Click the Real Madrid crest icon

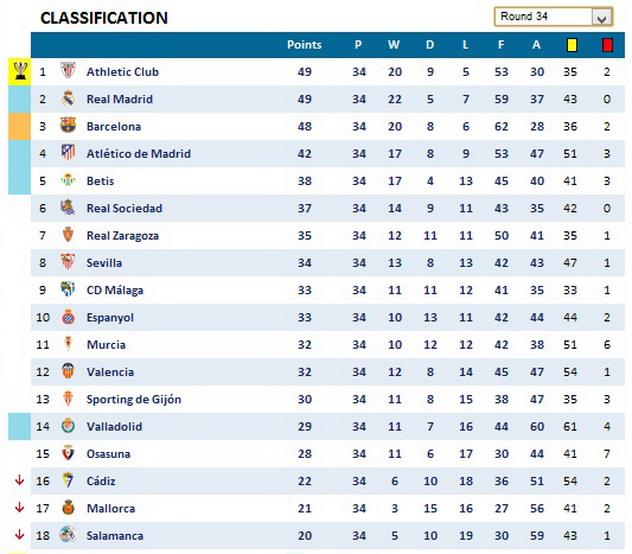[68, 99]
